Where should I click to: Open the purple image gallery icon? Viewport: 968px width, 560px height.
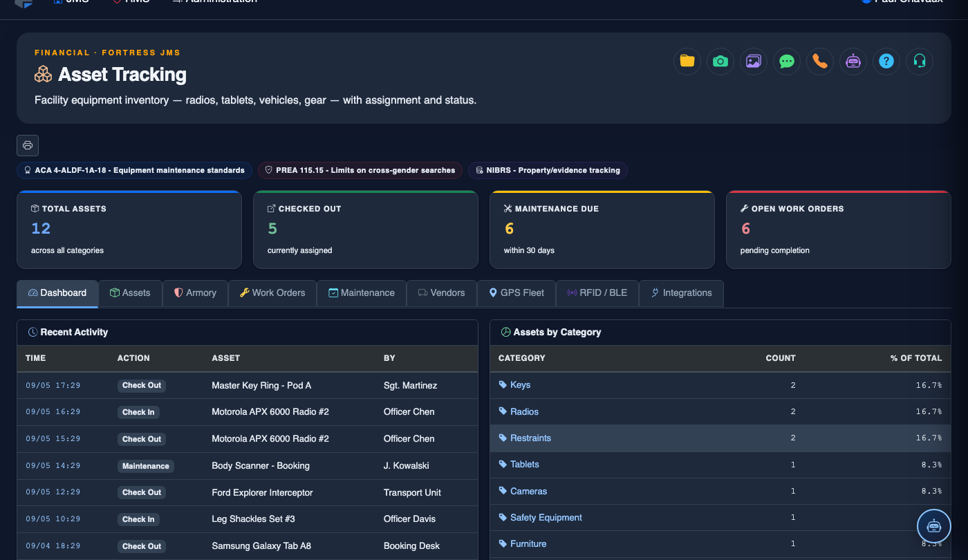click(x=754, y=62)
